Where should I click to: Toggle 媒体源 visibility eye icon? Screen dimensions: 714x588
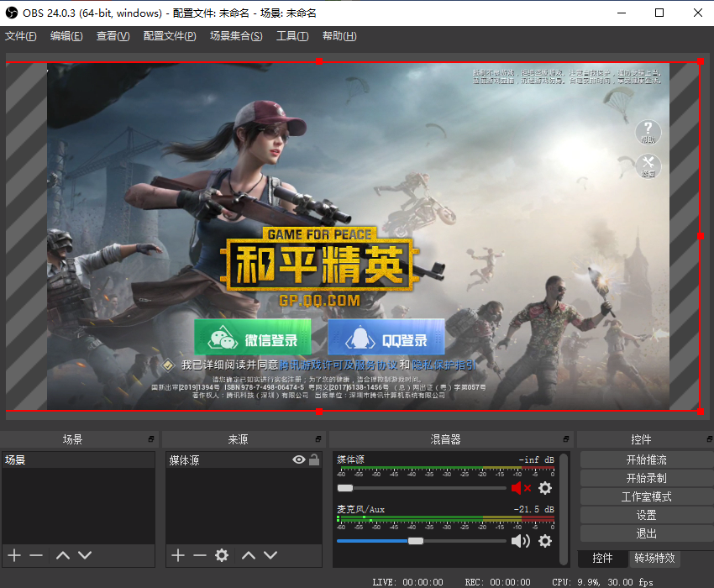click(299, 459)
